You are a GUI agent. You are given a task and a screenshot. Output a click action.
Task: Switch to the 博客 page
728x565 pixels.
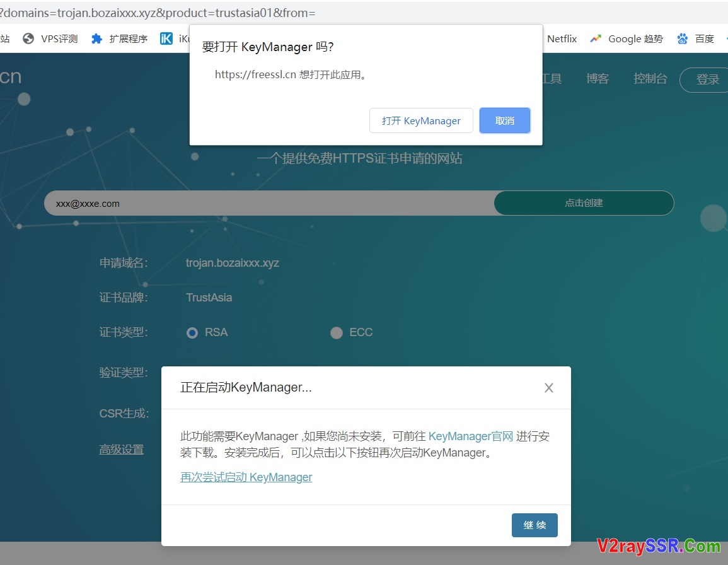click(x=598, y=78)
